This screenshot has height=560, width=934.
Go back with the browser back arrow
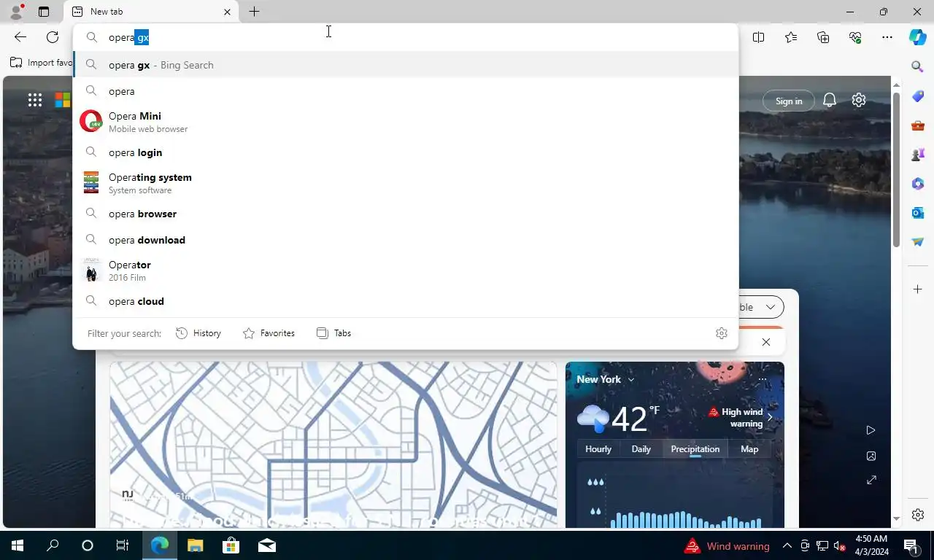pyautogui.click(x=20, y=37)
